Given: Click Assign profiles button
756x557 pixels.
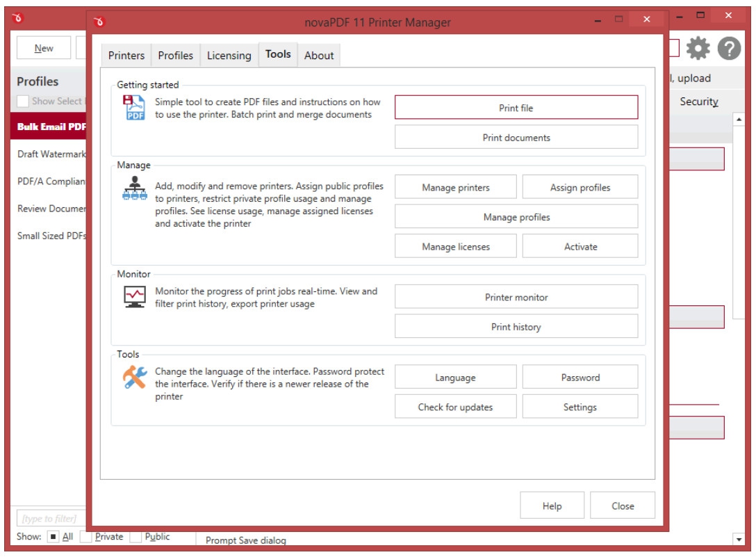Looking at the screenshot, I should click(x=580, y=187).
